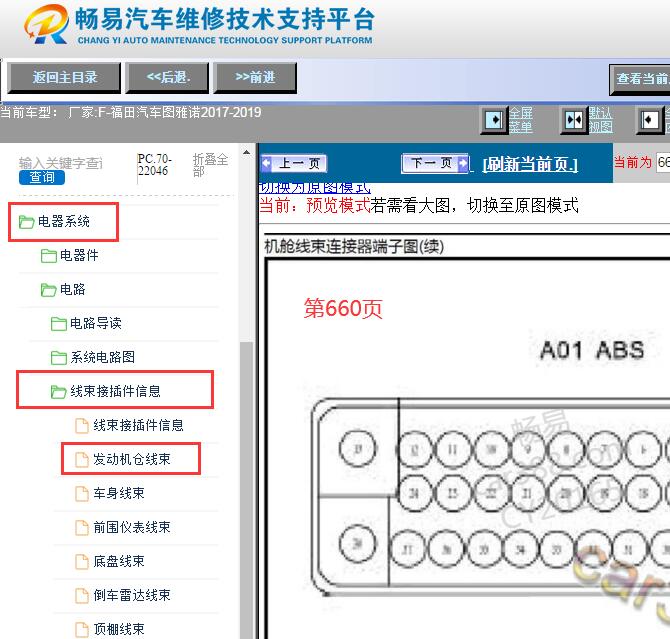Click the 返回主目录 button
Image resolution: width=670 pixels, height=639 pixels.
[64, 77]
